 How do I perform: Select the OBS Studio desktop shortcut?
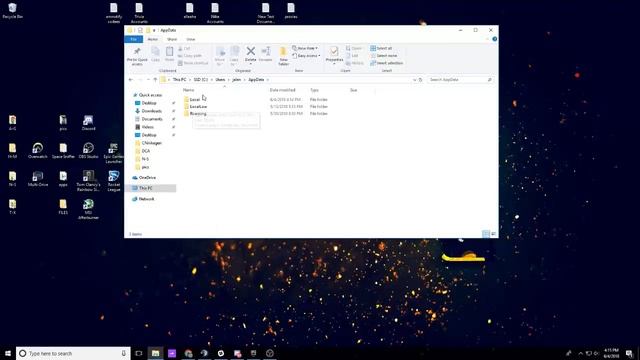click(x=88, y=151)
